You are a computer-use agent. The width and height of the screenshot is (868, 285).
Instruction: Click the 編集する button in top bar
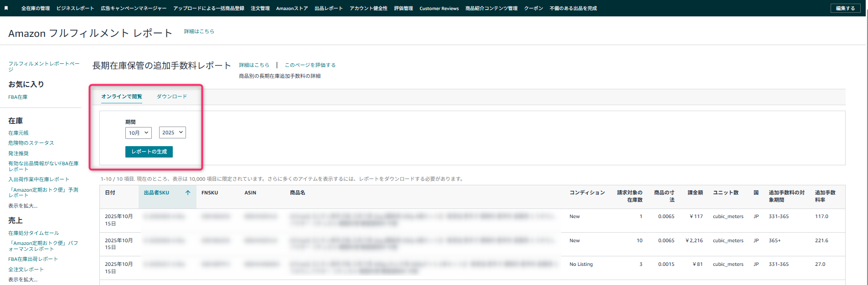pos(845,8)
